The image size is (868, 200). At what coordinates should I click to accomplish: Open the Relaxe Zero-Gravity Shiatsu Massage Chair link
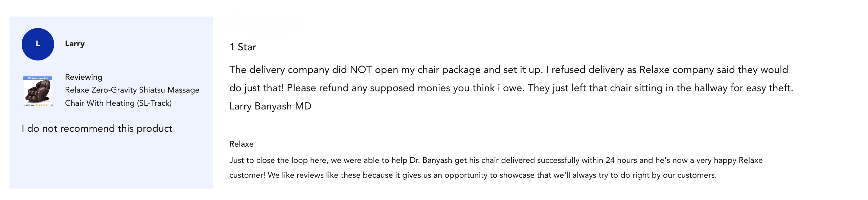point(132,96)
